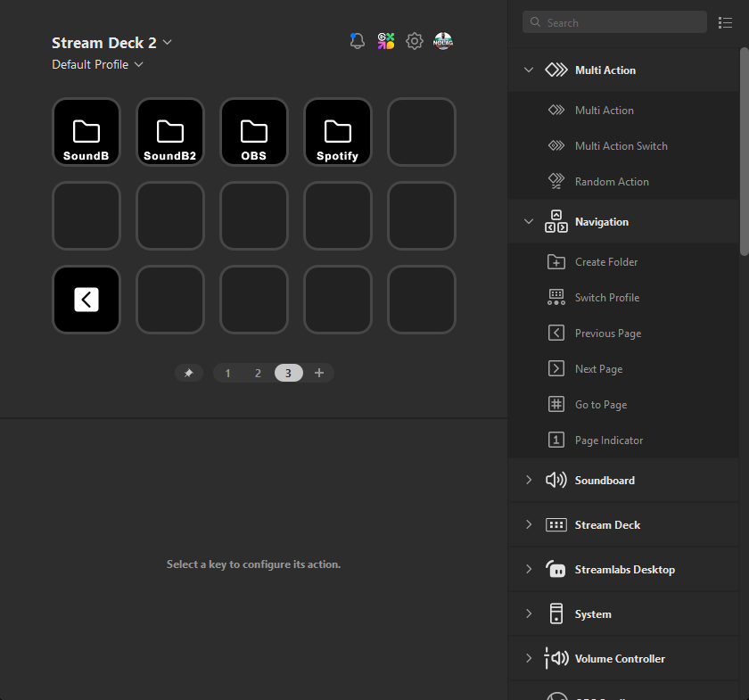Click the Soundboard speaker icon
This screenshot has height=700, width=749.
(556, 480)
